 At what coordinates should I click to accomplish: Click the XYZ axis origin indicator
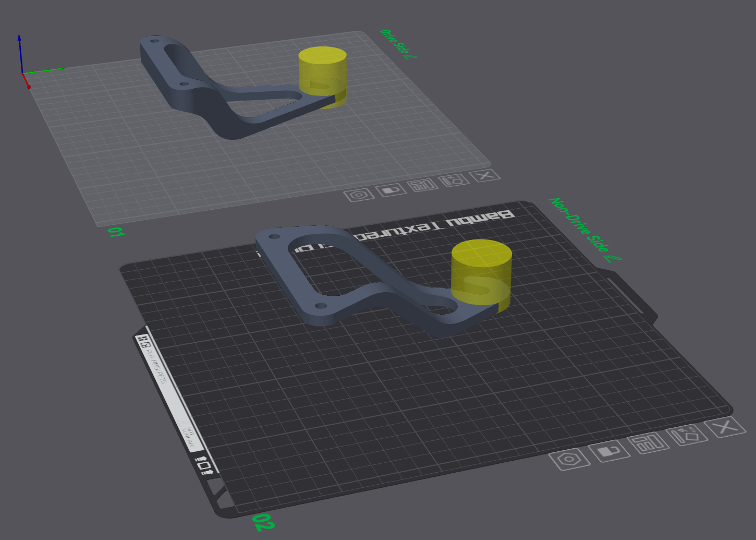pos(22,73)
